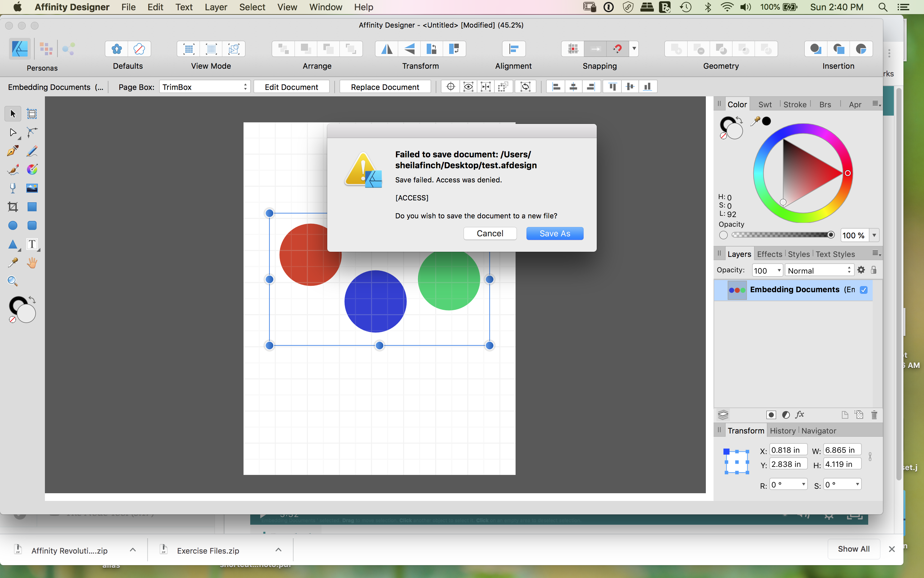Select the Vector Brush tool

pos(13,169)
